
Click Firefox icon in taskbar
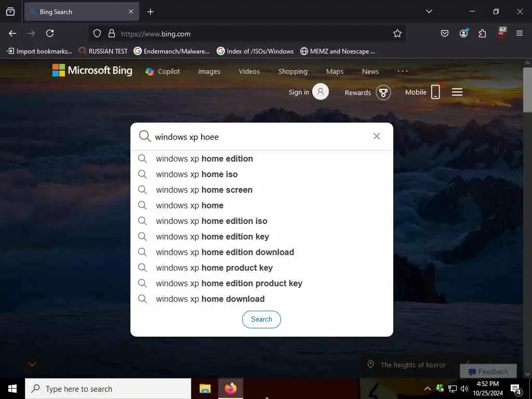[230, 389]
